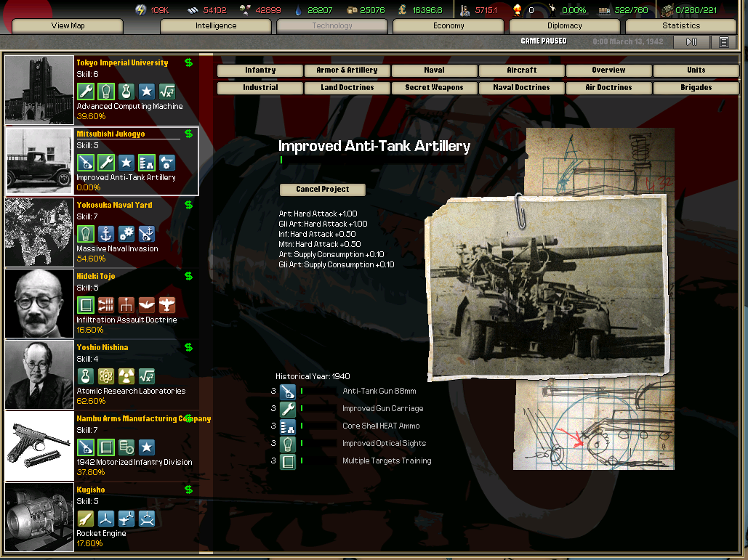Open the game menu button beside pause
748x560 pixels.
(723, 42)
